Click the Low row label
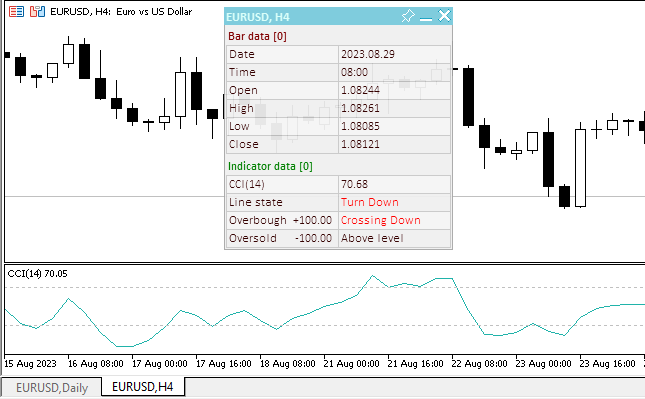645x399 pixels. (239, 126)
